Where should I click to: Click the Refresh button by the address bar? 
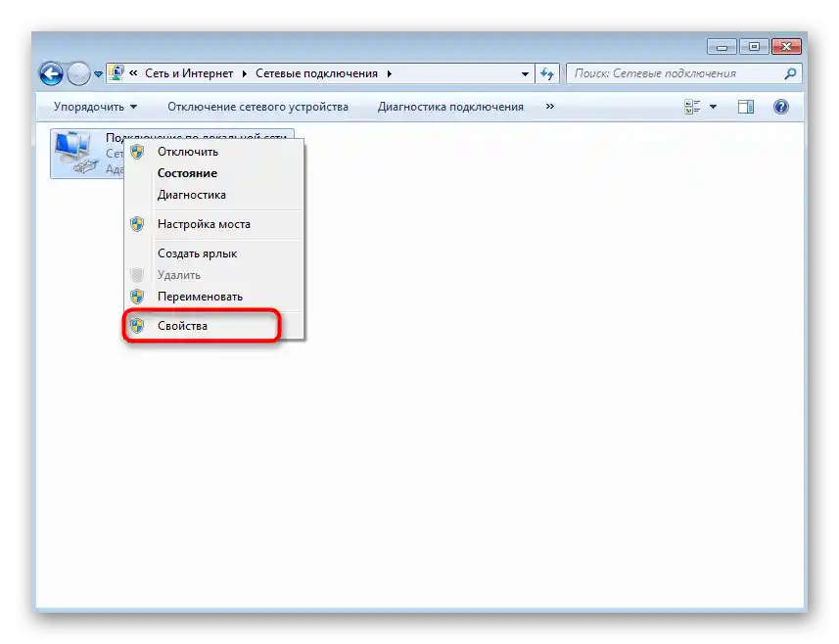pos(547,73)
